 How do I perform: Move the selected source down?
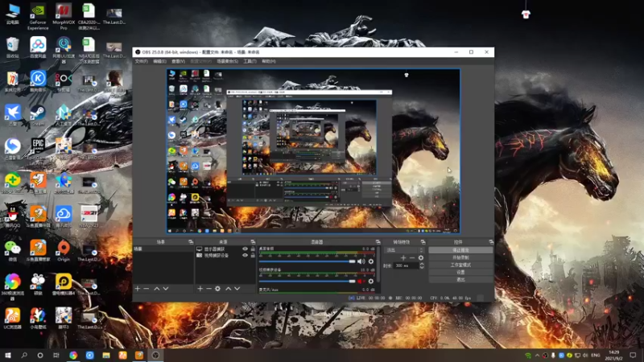237,289
